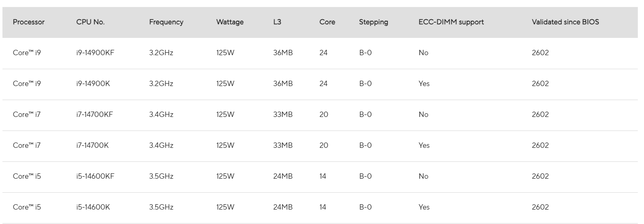This screenshot has height=224, width=644.
Task: Select the ECC-DIMM support column header
Action: tap(451, 22)
